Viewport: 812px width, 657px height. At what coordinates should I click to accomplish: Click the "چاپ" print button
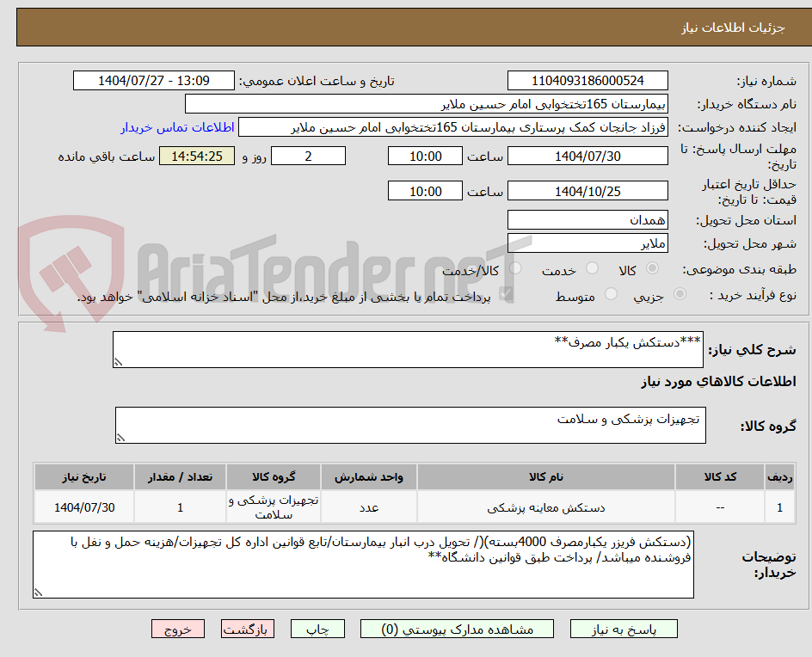click(x=317, y=629)
